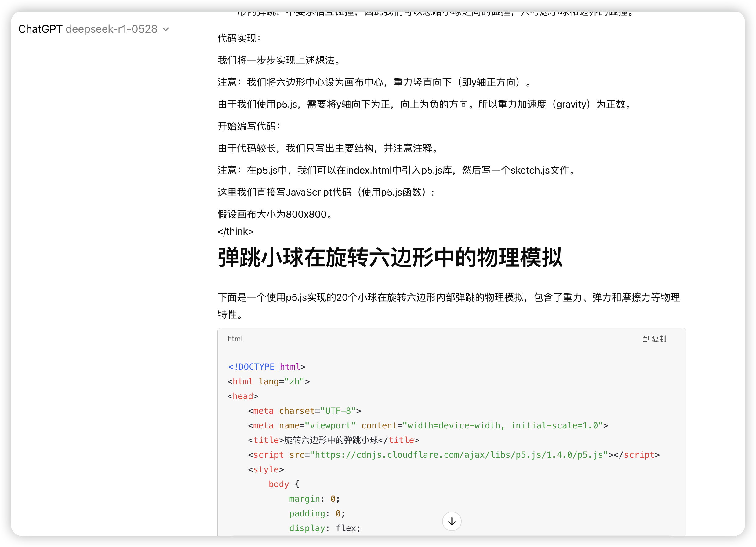
Task: Click the ChatGPT label in header
Action: click(x=40, y=29)
